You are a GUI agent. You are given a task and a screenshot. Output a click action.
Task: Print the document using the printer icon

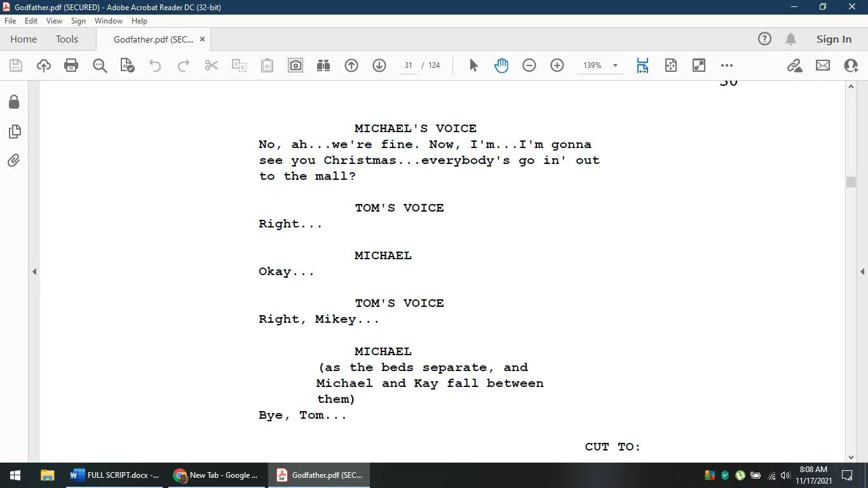[x=71, y=65]
